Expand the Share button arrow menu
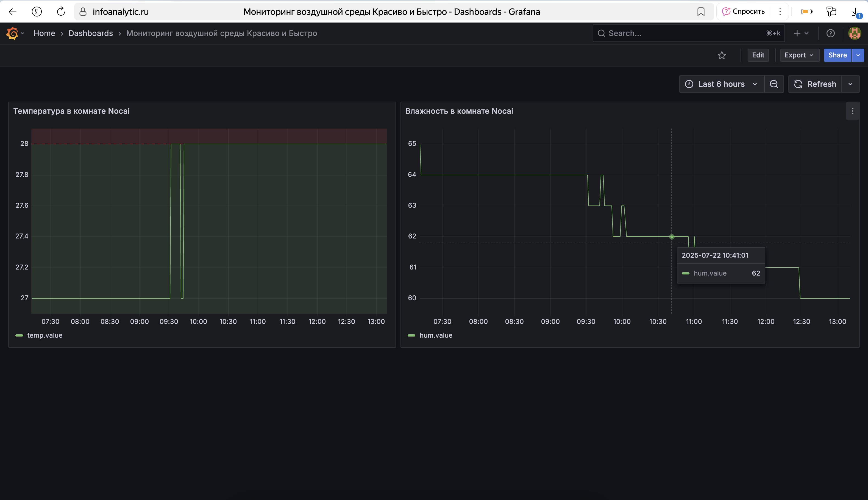Image resolution: width=868 pixels, height=500 pixels. 858,55
